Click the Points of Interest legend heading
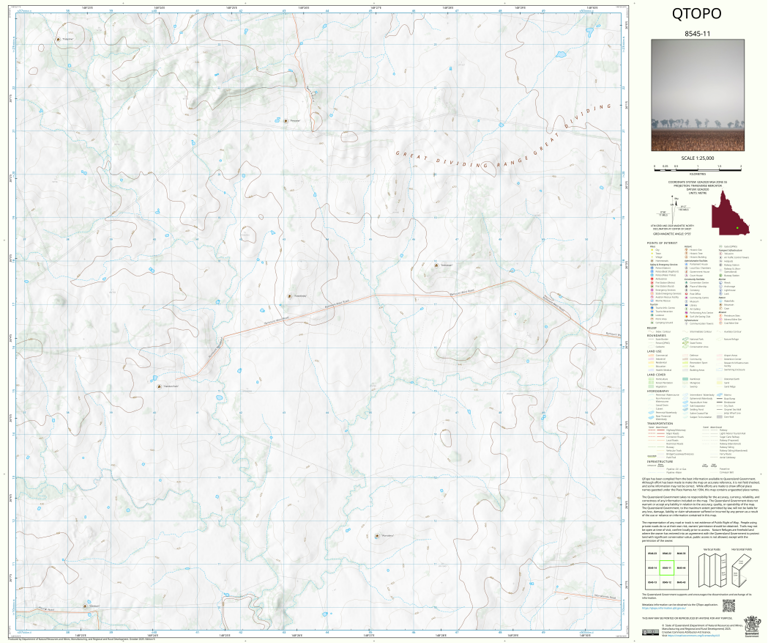The height and width of the screenshot is (643, 768). coord(662,243)
